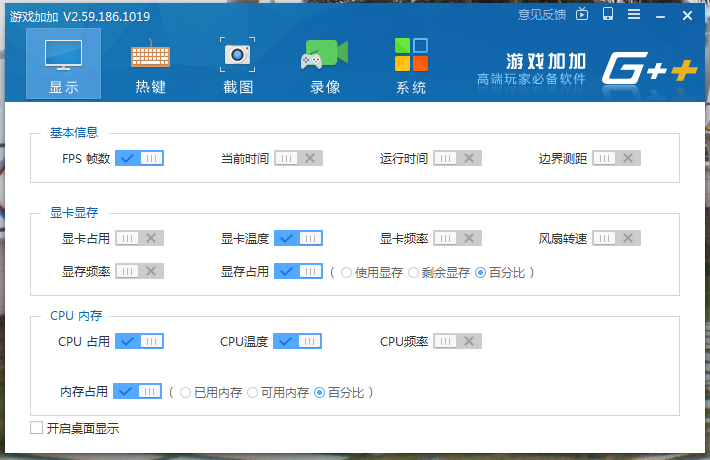
Task: Select the 剩余显存 radio option
Action: [413, 273]
